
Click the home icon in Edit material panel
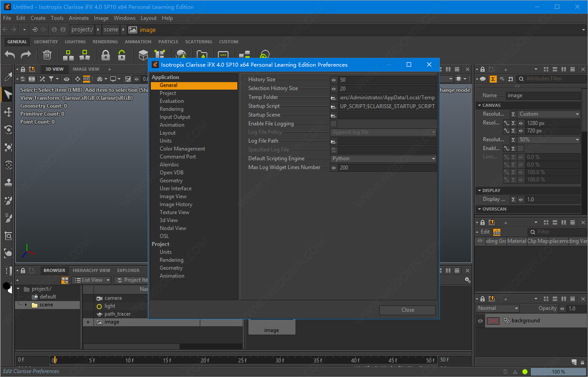(x=497, y=232)
